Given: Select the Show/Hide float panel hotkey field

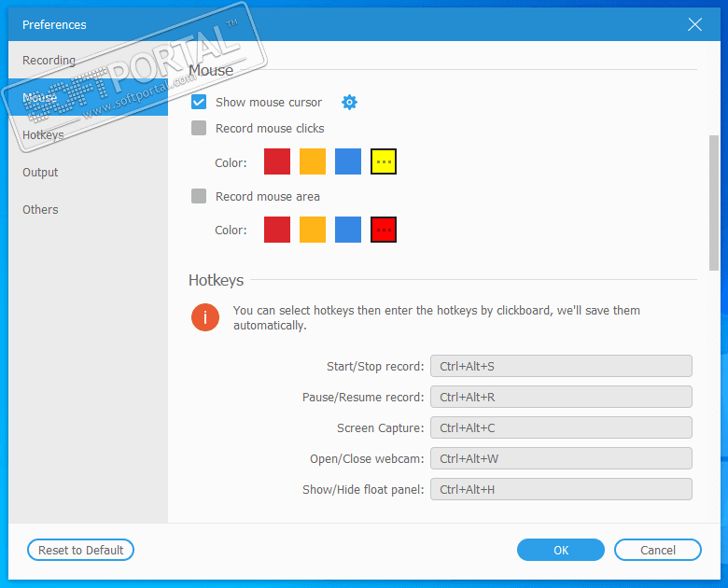Looking at the screenshot, I should point(561,490).
